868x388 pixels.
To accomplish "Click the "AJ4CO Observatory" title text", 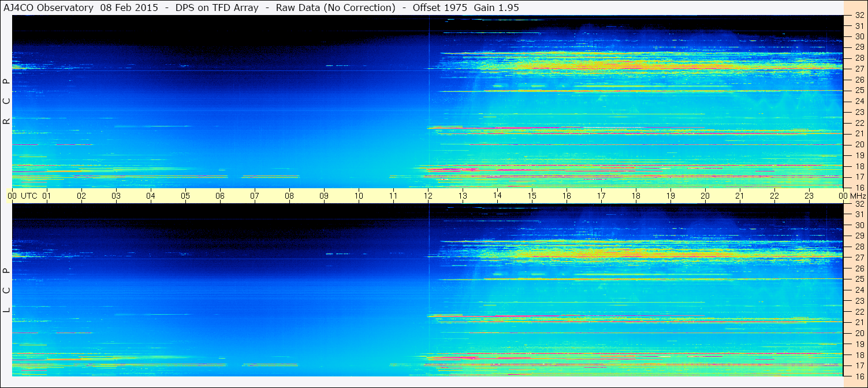I will point(49,8).
